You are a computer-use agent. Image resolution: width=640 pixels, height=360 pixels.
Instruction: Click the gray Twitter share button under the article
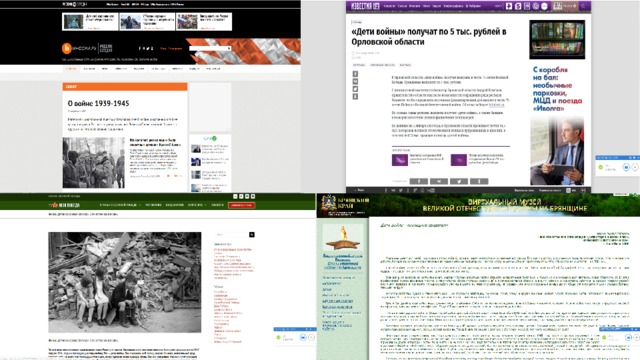(x=459, y=181)
